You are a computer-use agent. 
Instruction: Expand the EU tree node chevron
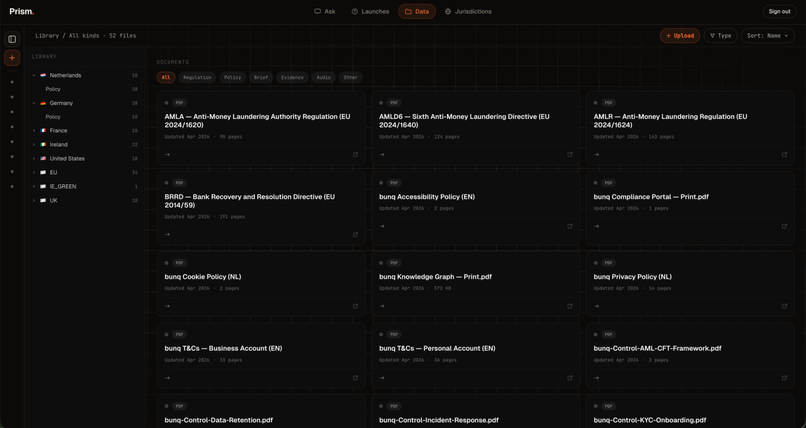(34, 173)
